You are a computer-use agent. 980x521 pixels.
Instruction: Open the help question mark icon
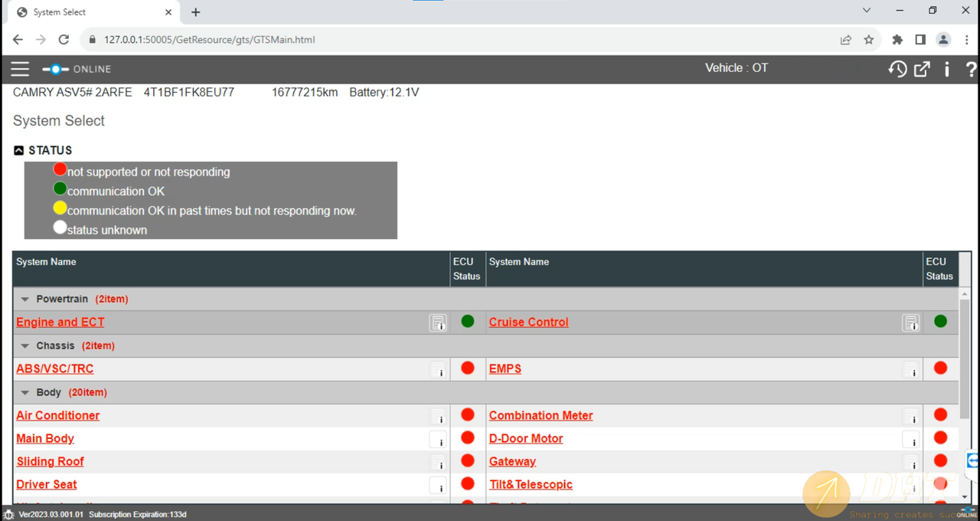pos(971,69)
